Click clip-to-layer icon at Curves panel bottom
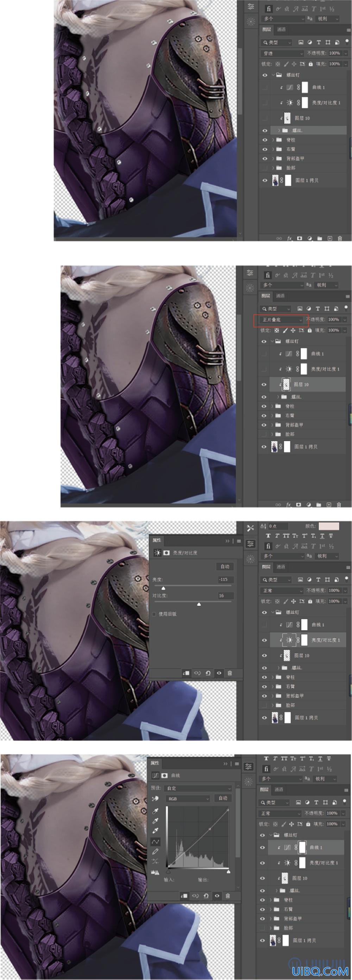Screen dimensions: 352x980 coord(184,895)
